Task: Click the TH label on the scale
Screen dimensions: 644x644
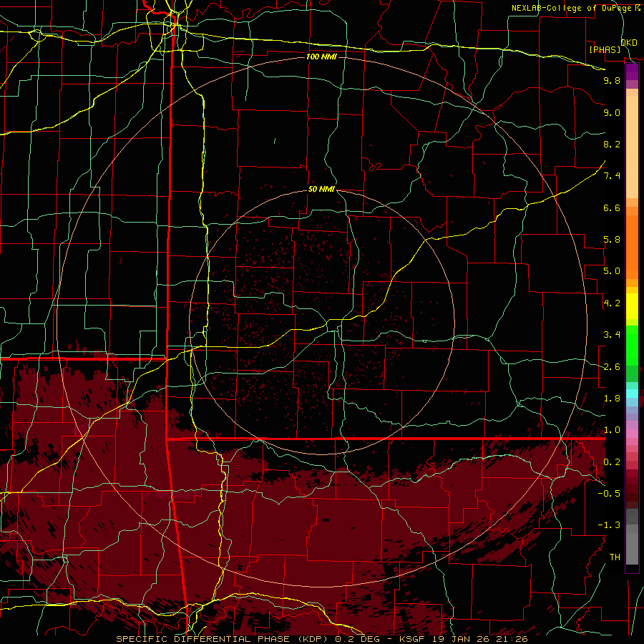Action: pos(615,557)
